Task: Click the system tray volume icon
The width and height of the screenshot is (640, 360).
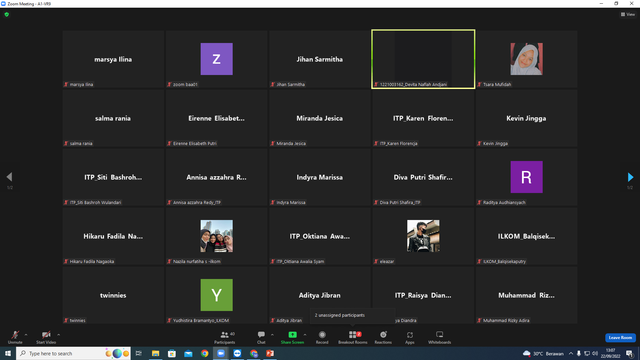Action: click(595, 353)
